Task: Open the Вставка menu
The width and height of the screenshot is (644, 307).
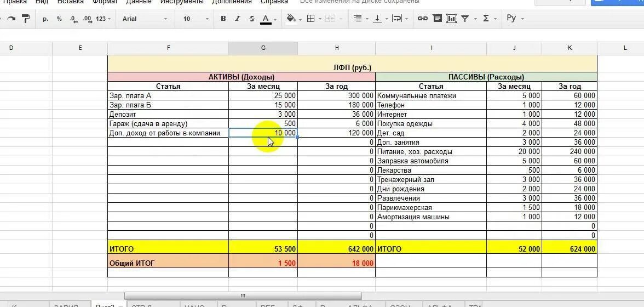Action: pos(70,2)
